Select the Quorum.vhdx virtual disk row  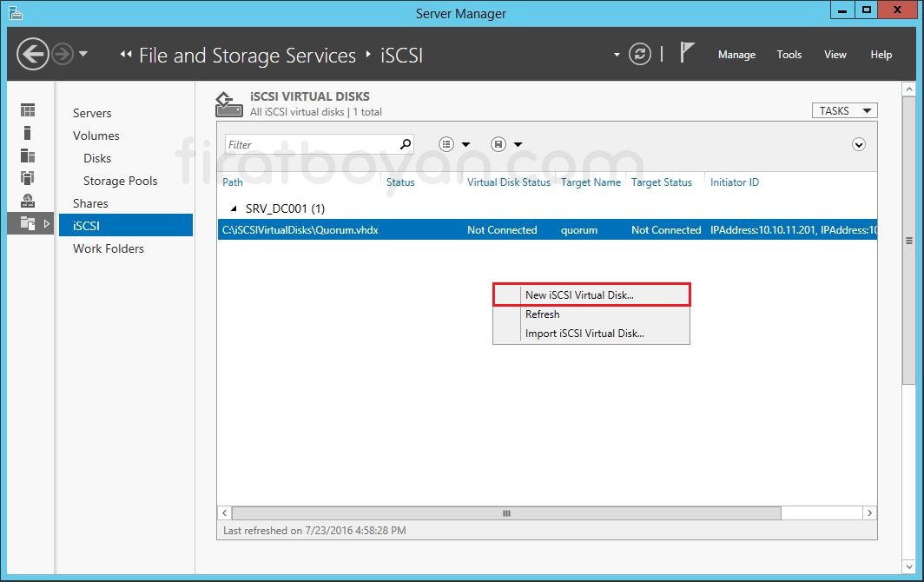[x=547, y=230]
